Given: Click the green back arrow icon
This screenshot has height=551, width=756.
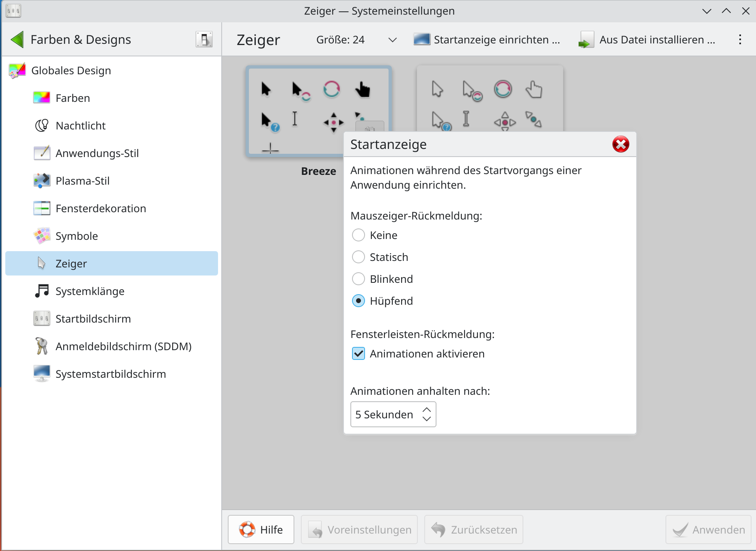Looking at the screenshot, I should point(17,39).
